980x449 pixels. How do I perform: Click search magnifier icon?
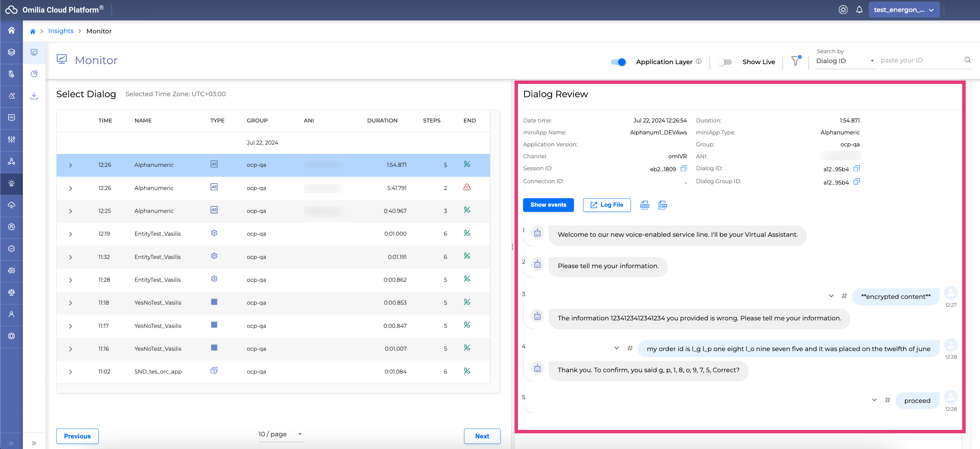(967, 60)
